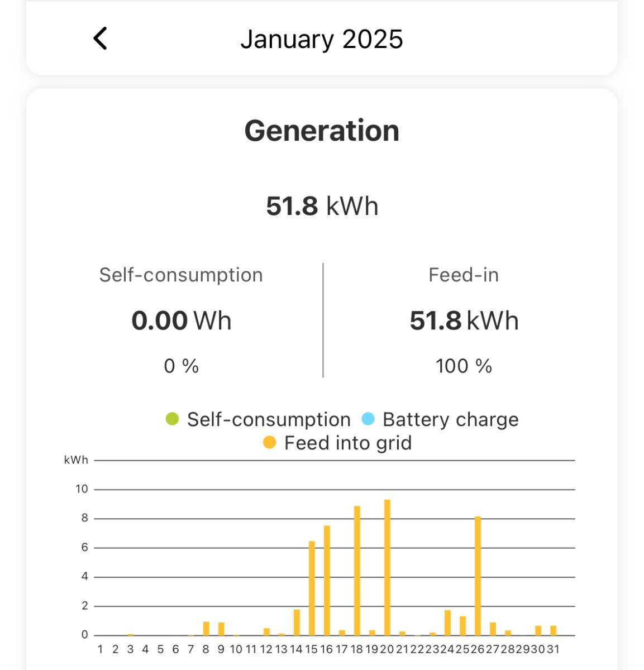The width and height of the screenshot is (644, 670).
Task: Tap the Generation heading
Action: tap(322, 131)
